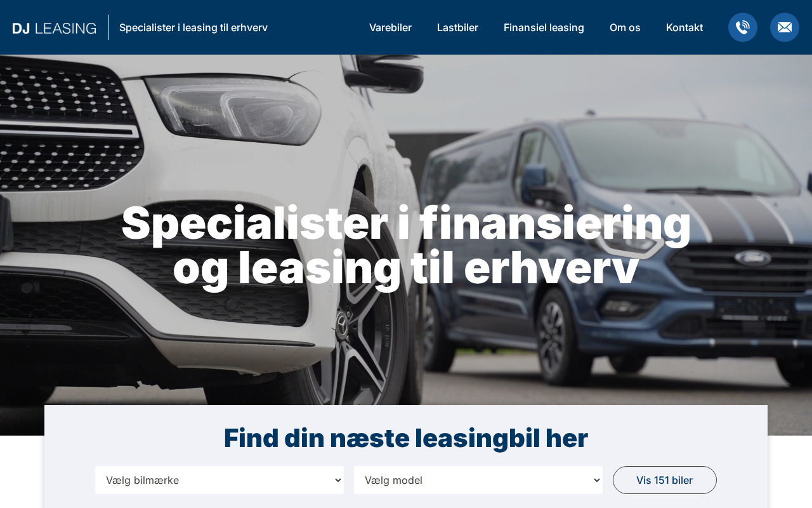Screen dimensions: 812x508
Task: Click the Vis 151 biler button
Action: [x=665, y=480]
